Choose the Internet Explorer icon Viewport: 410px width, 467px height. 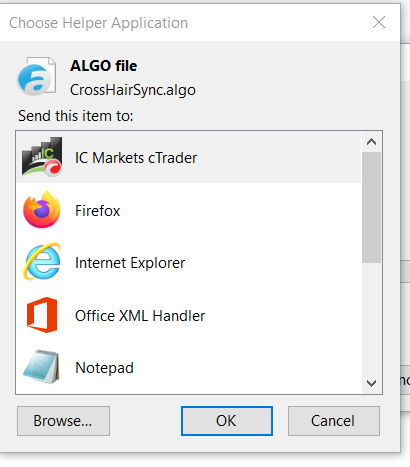pos(42,262)
